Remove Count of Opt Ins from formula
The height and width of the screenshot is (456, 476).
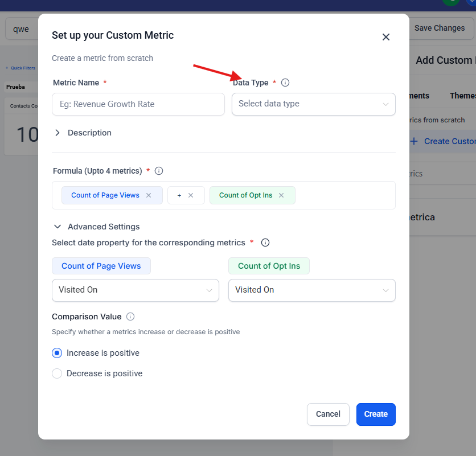[281, 195]
